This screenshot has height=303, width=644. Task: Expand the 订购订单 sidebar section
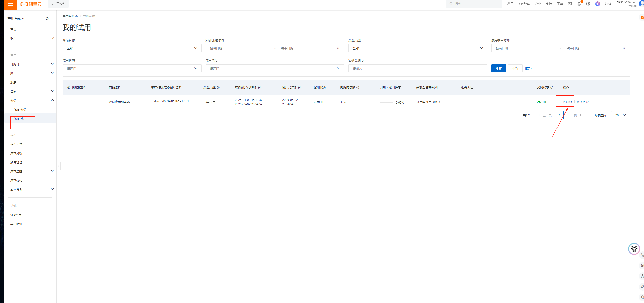(52, 64)
